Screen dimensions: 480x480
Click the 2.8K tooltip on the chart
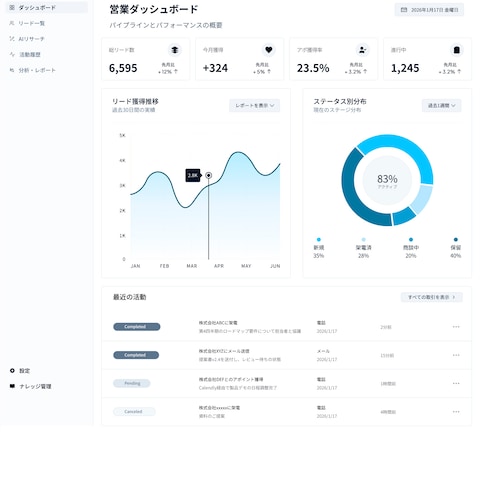click(x=193, y=175)
